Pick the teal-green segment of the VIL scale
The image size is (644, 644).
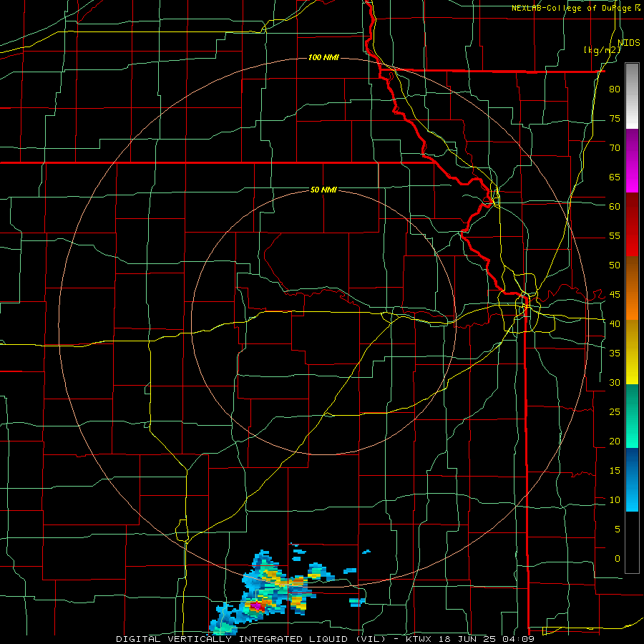coord(632,416)
